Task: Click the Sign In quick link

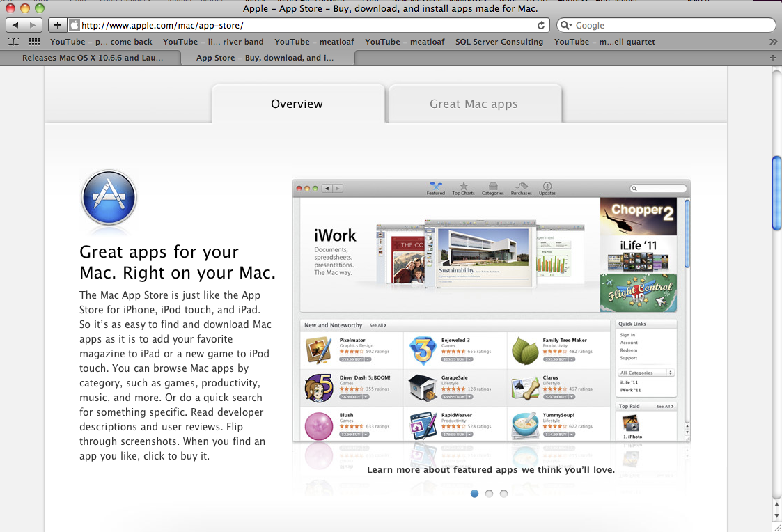Action: pos(627,335)
